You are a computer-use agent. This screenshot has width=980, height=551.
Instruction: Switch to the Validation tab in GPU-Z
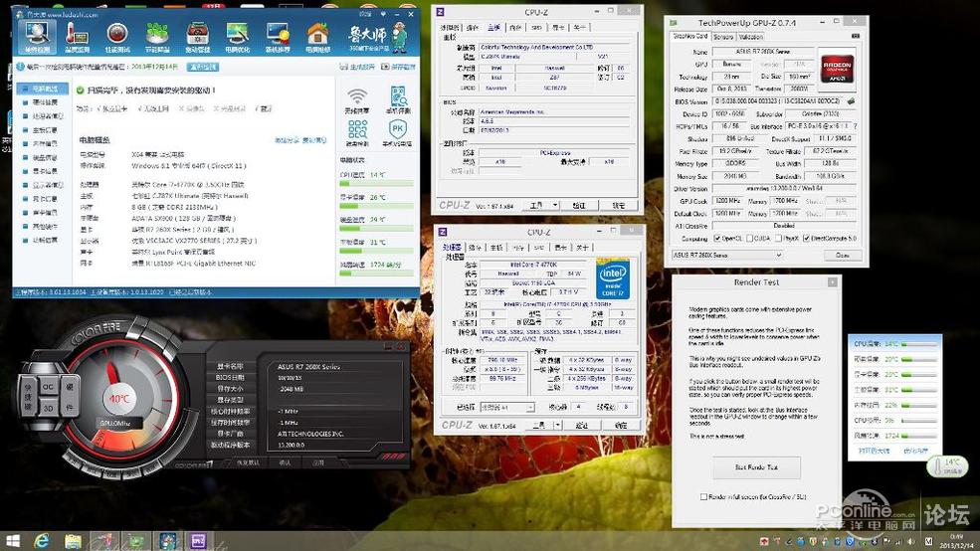click(750, 37)
